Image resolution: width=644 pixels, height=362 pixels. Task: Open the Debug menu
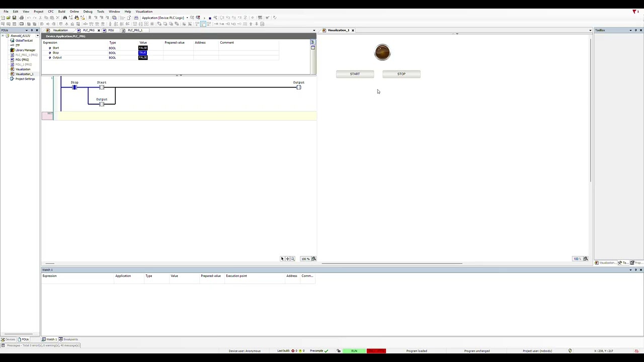coord(88,12)
